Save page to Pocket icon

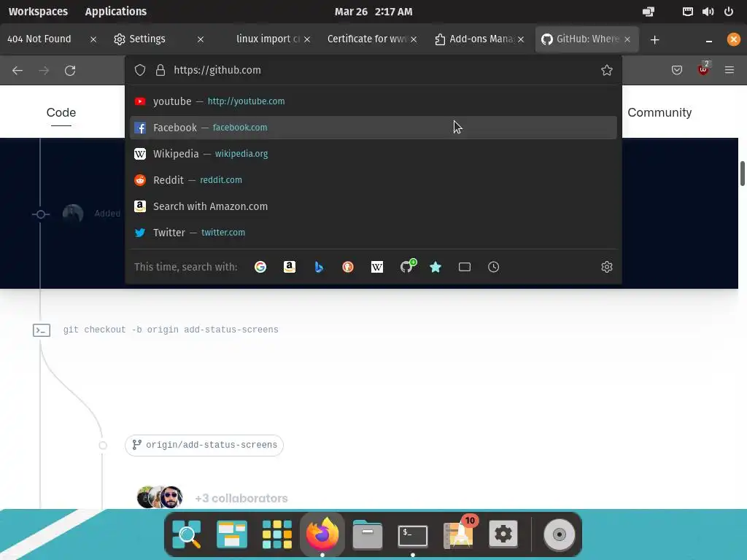click(676, 70)
